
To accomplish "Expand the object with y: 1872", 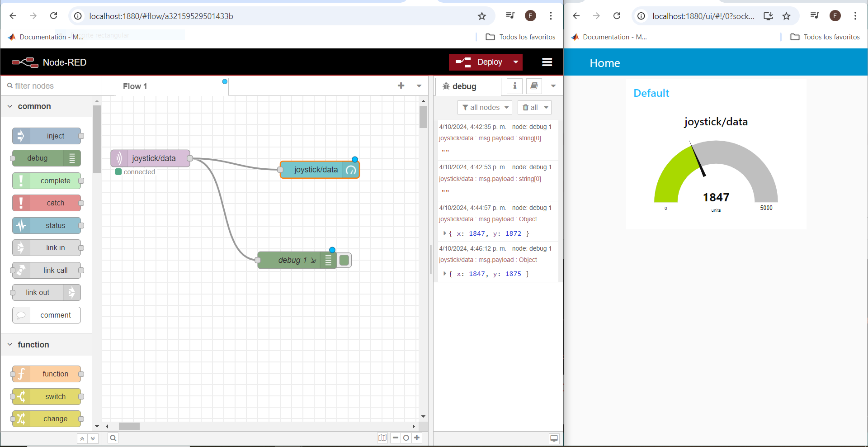I will tap(445, 233).
